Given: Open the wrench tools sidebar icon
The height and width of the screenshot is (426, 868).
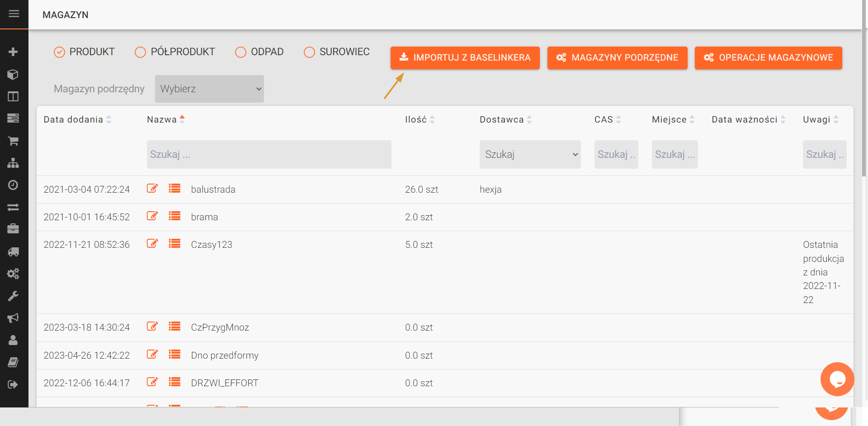Looking at the screenshot, I should (13, 296).
